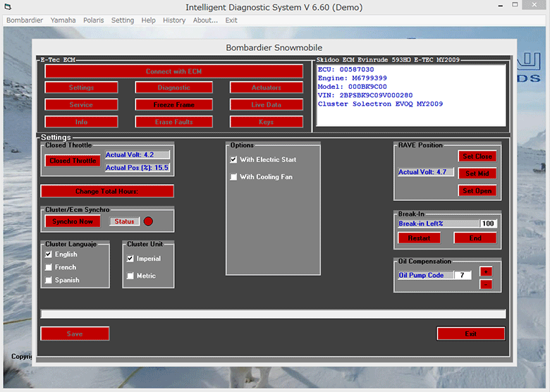Click the RAVE Actual Volt 4.7 readout
Screen dimensions: 550x392
[x=426, y=172]
